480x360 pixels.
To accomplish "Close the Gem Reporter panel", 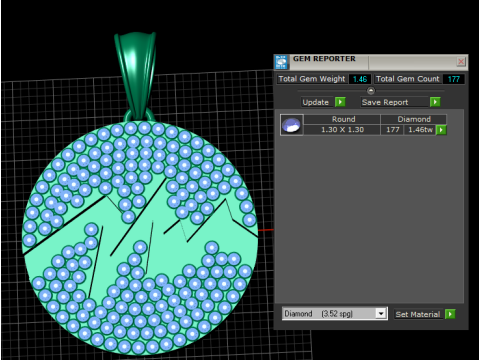I will point(461,61).
